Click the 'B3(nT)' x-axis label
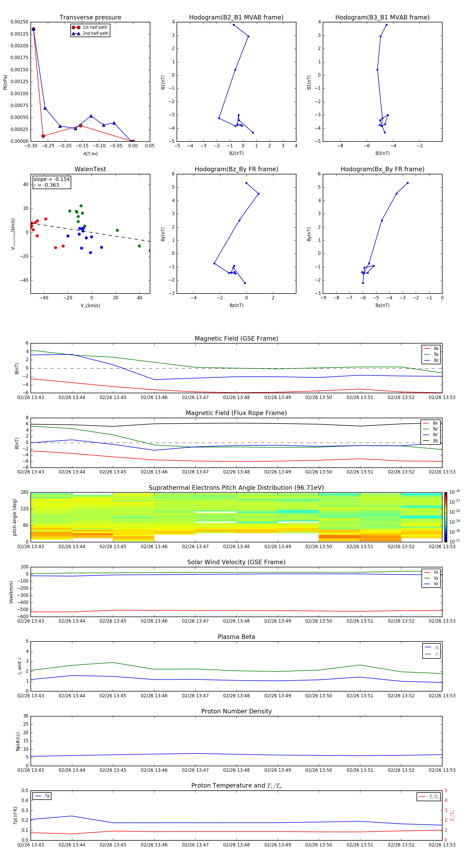The width and height of the screenshot is (473, 868). [x=382, y=153]
